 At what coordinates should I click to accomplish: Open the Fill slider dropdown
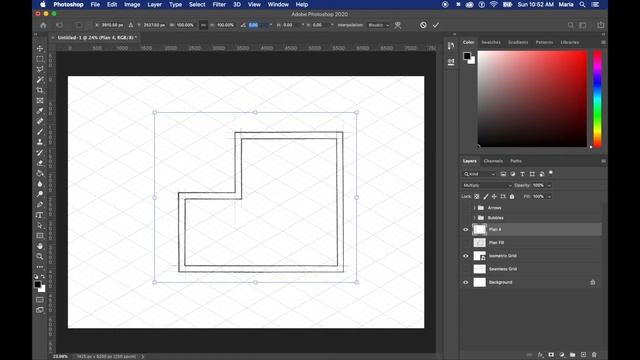tap(549, 196)
